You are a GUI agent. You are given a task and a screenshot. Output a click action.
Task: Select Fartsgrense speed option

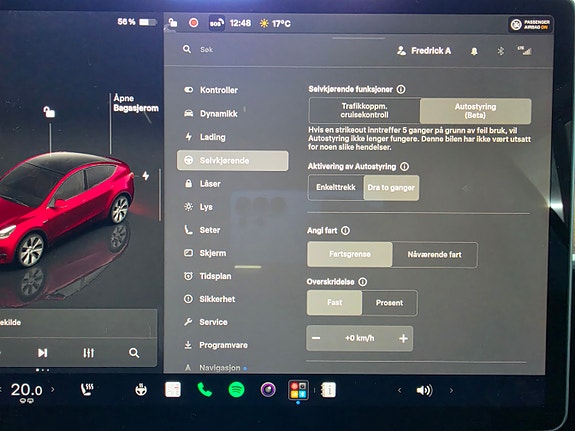tap(350, 254)
